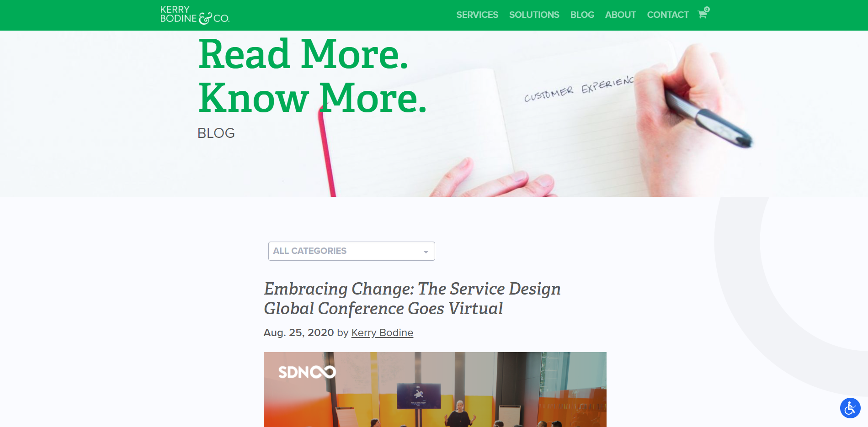This screenshot has width=868, height=427.
Task: Open the Embracing Change article title
Action: tap(412, 299)
